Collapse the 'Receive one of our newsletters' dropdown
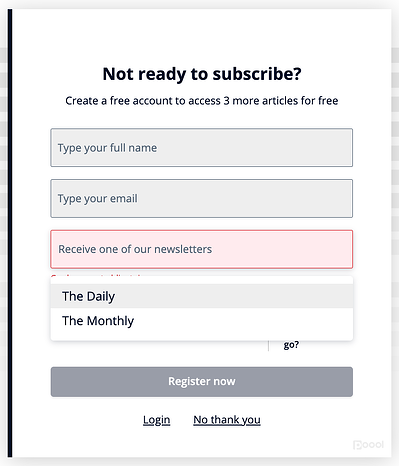Screen dimensions: 399x466 click(202, 249)
